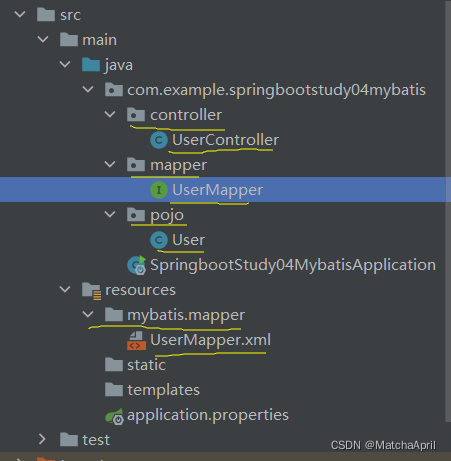Collapse the main folder chevron
Screen dimensions: 451x461
43,39
